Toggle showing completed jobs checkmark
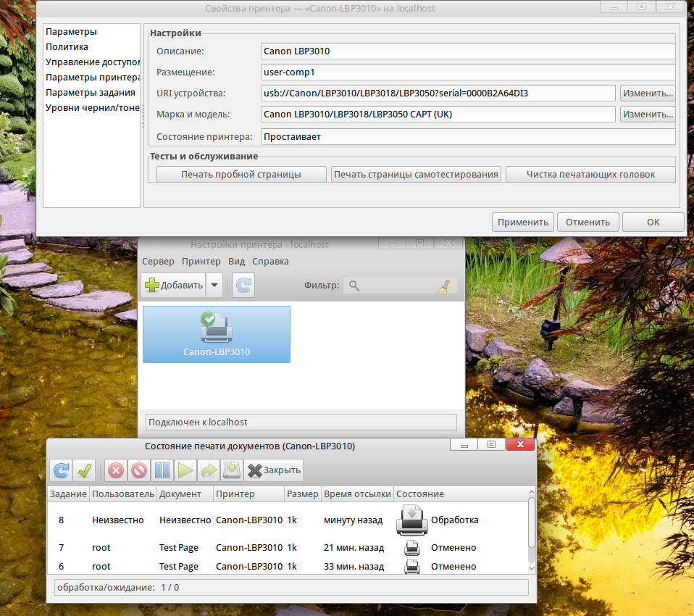694x616 pixels. click(x=85, y=470)
